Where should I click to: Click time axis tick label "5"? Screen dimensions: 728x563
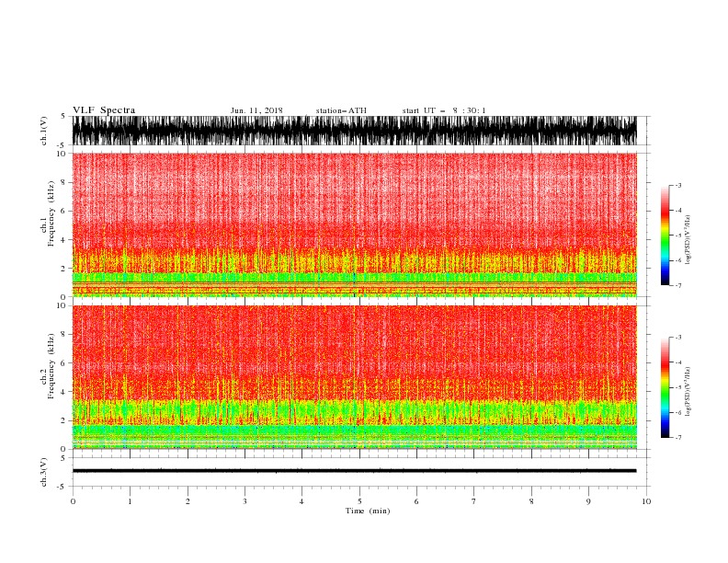click(x=359, y=501)
